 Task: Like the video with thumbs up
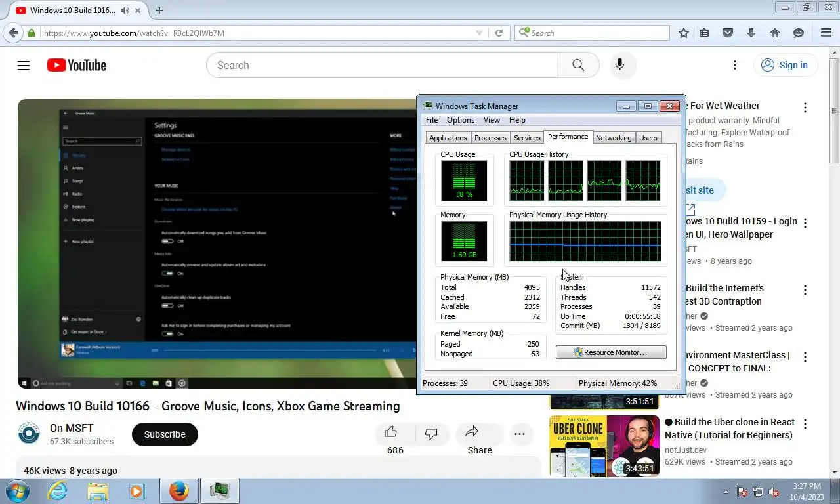click(391, 432)
